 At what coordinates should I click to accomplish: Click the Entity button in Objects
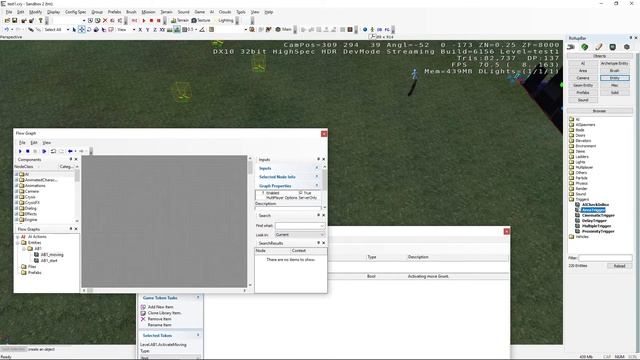tap(614, 78)
